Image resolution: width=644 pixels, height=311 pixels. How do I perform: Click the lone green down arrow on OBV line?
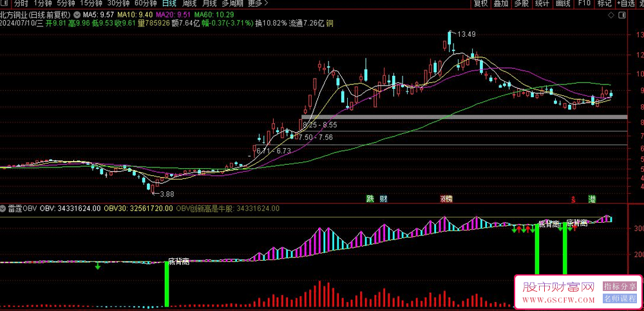pyautogui.click(x=98, y=266)
